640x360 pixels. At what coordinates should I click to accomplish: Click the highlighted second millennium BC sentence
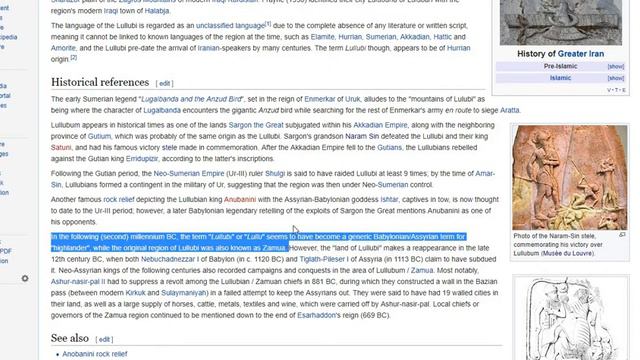click(258, 242)
